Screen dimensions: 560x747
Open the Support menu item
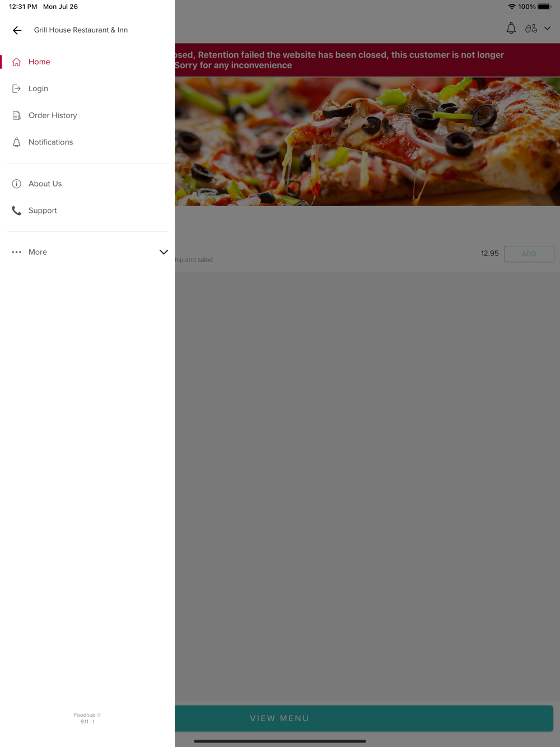[x=87, y=211]
